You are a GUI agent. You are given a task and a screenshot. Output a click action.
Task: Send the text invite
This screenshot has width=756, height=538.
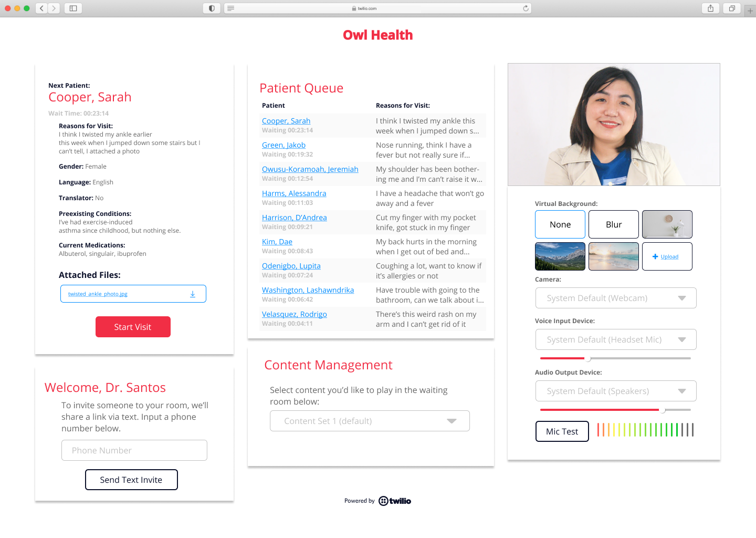[131, 480]
